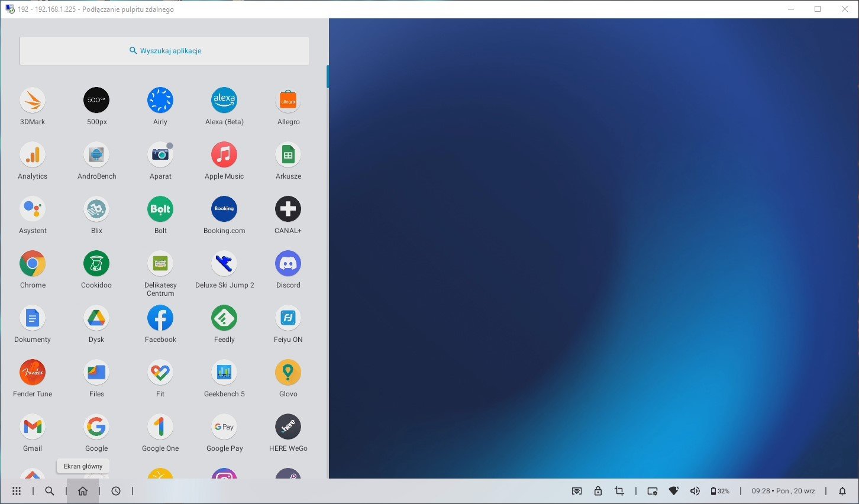Open Dokumenty app
This screenshot has height=504, width=859.
(33, 318)
